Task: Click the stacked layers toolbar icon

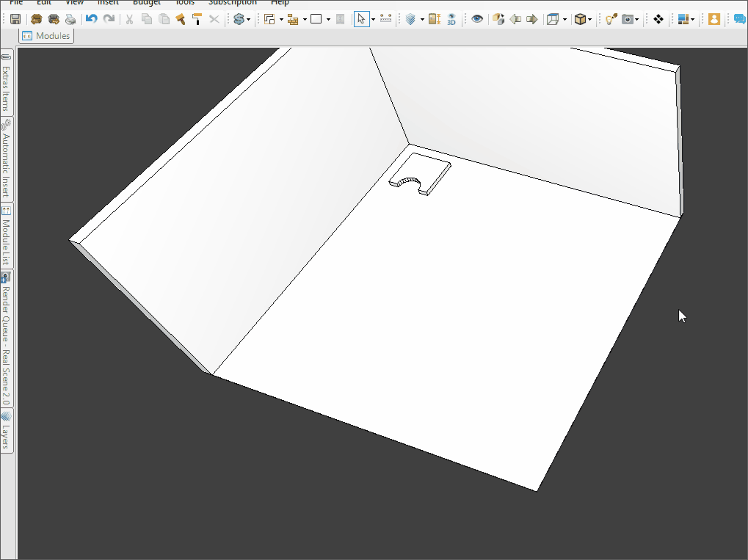Action: coord(411,19)
